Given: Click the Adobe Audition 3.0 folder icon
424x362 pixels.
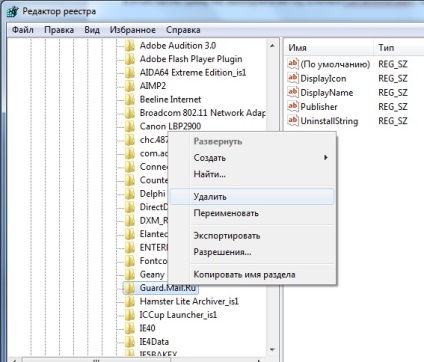Looking at the screenshot, I should (130, 45).
